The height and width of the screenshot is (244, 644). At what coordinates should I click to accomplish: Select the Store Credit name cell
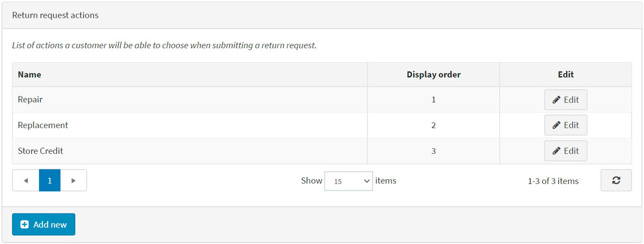40,151
